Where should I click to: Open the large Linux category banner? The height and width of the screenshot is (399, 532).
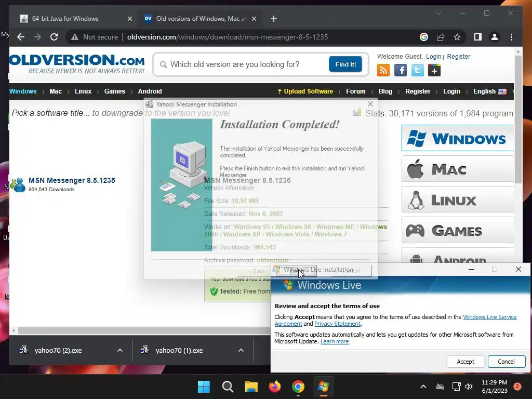(458, 199)
